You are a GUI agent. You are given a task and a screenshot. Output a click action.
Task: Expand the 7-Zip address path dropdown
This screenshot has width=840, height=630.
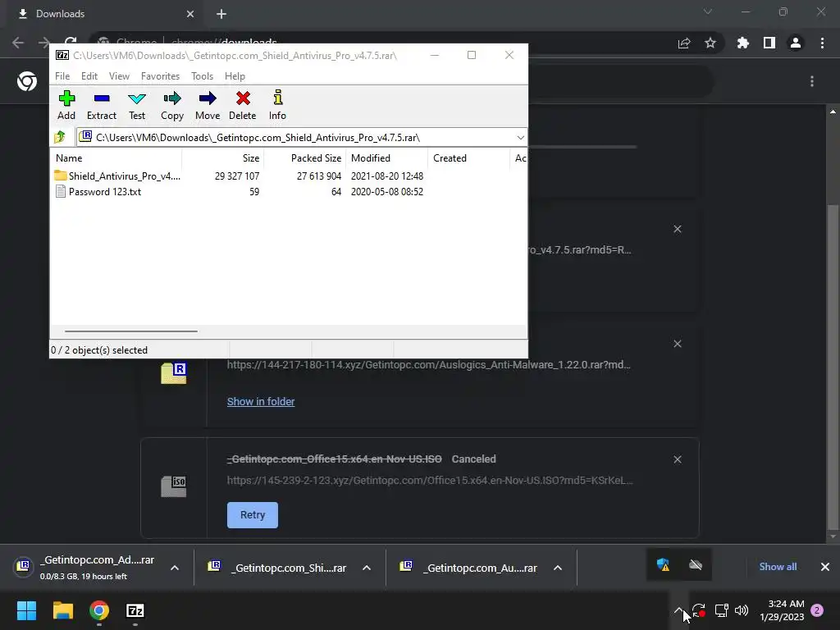tap(520, 138)
